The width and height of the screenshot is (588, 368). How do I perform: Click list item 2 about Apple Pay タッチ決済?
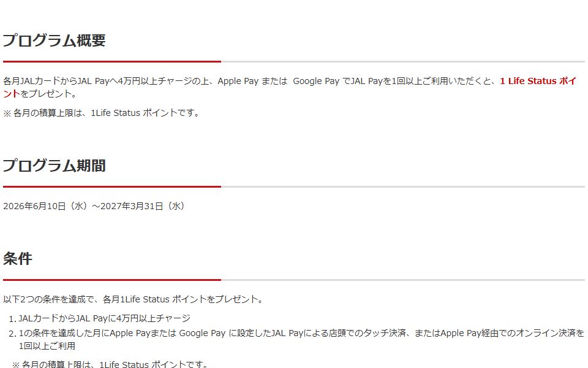pyautogui.click(x=301, y=339)
